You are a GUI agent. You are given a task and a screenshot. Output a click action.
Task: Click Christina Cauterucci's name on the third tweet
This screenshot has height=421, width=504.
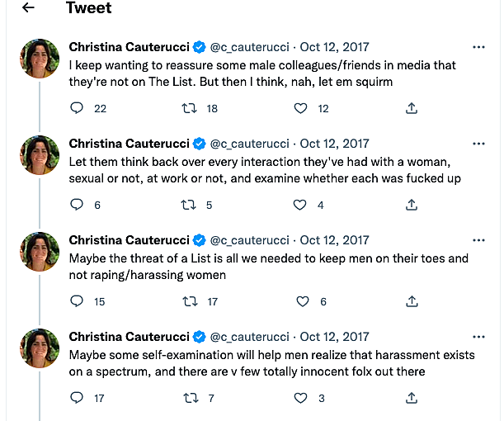129,240
